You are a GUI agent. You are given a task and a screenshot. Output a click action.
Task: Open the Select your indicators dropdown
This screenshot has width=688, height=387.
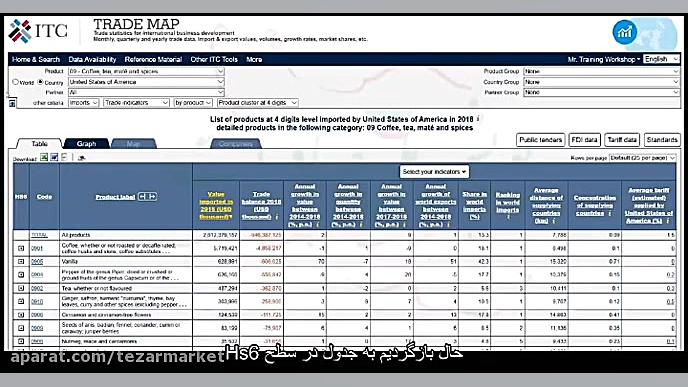(434, 172)
